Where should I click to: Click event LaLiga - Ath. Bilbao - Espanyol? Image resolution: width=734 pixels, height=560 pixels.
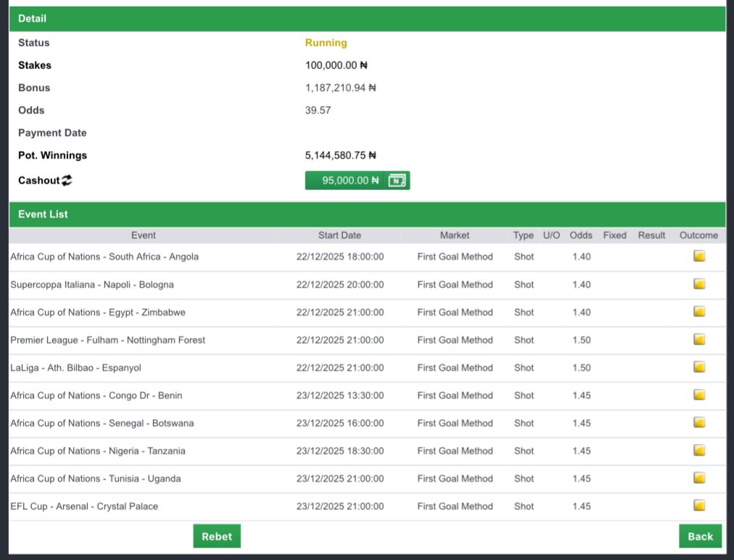[75, 368]
